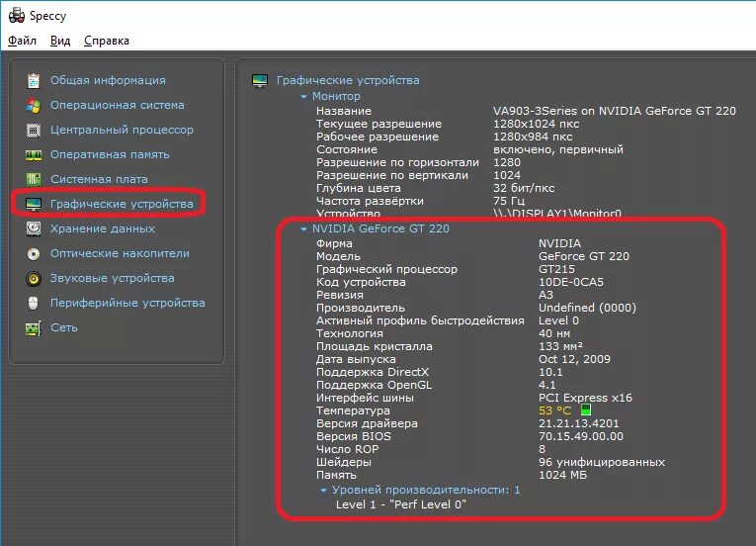The height and width of the screenshot is (546, 756).
Task: Click the Системная плата motherboard icon
Action: 34,179
